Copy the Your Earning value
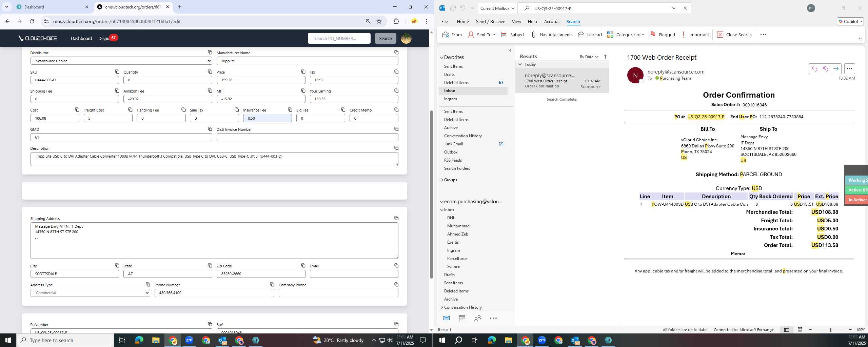This screenshot has width=868, height=347. (x=396, y=90)
